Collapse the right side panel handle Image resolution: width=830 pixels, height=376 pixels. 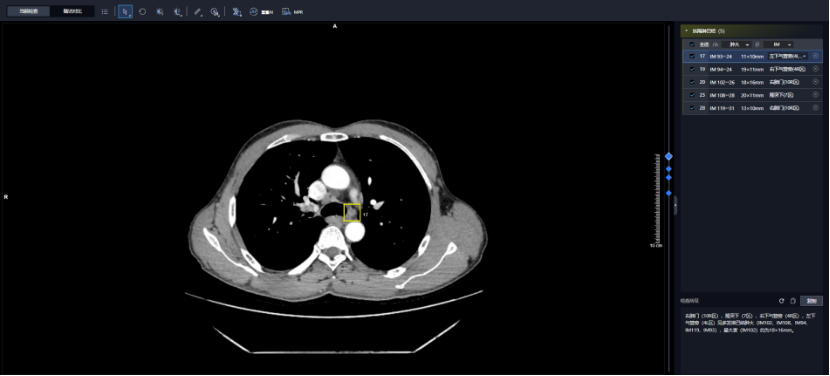pos(675,205)
